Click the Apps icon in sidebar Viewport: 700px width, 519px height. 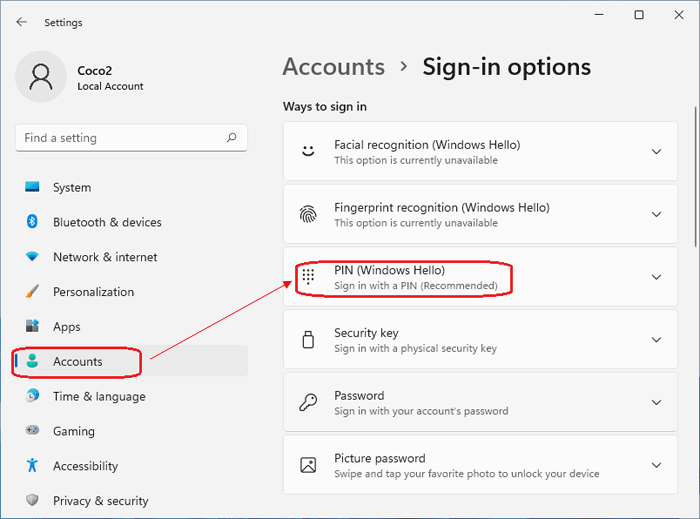coord(32,326)
